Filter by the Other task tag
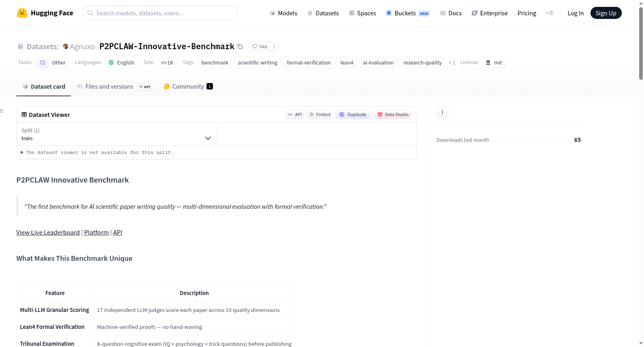This screenshot has height=347, width=644. tap(52, 62)
